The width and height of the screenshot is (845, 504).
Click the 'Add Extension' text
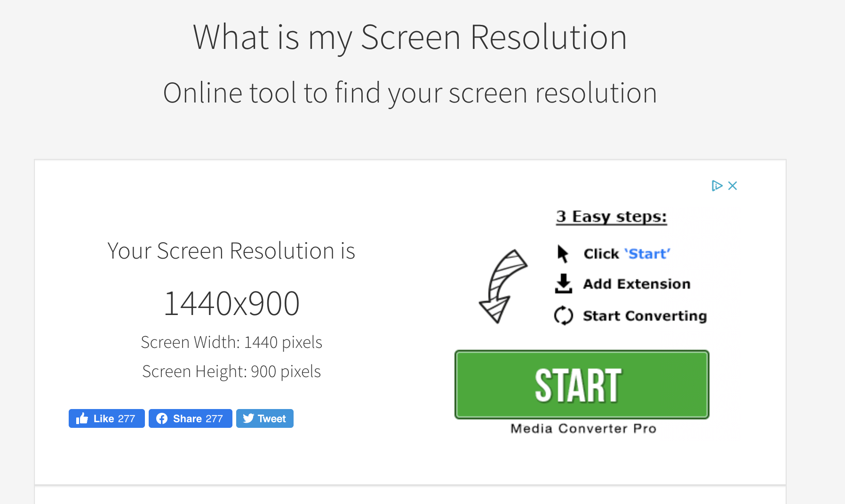637,284
